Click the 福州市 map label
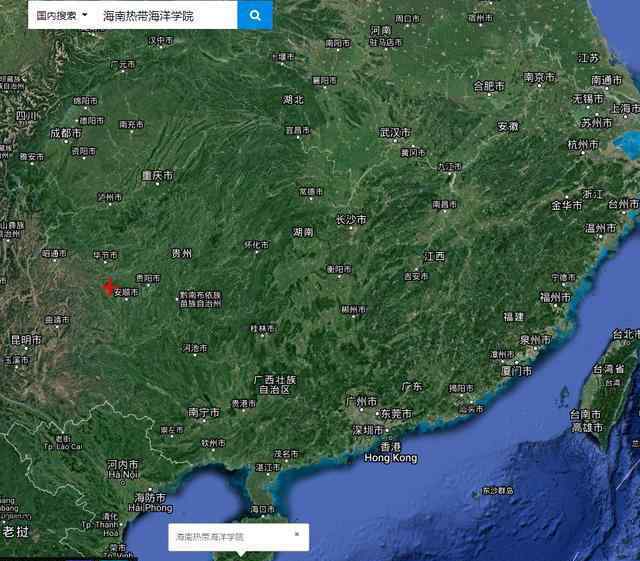Viewport: 640px width, 561px height. pos(555,297)
